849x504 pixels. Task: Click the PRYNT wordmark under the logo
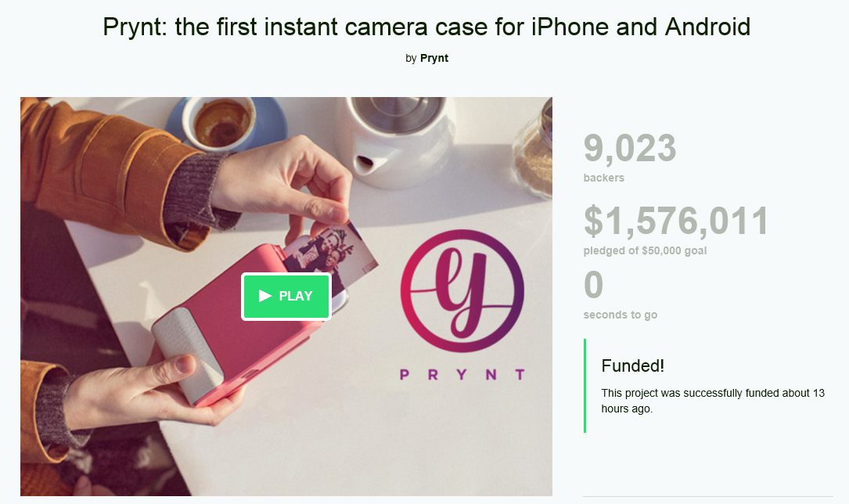click(462, 375)
